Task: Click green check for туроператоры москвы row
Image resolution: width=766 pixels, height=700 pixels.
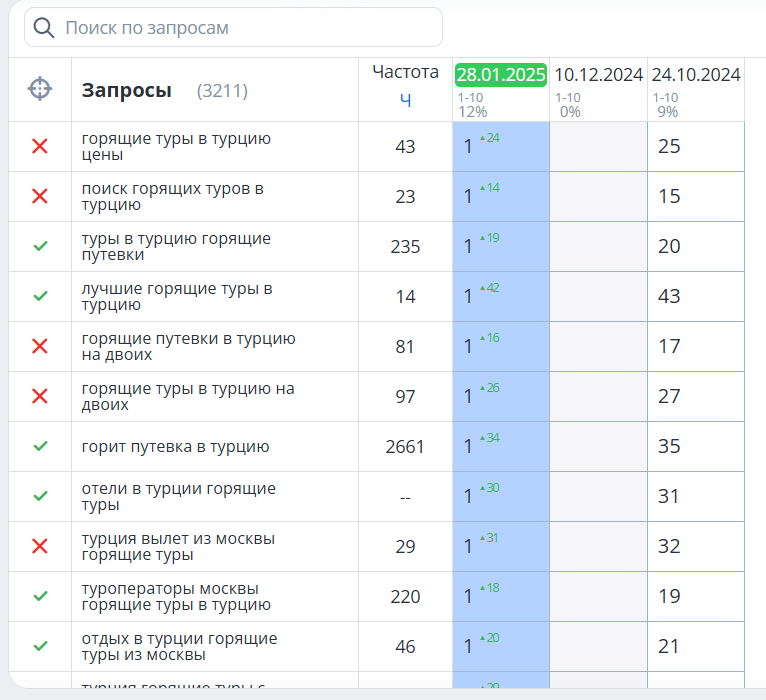Action: (40, 596)
